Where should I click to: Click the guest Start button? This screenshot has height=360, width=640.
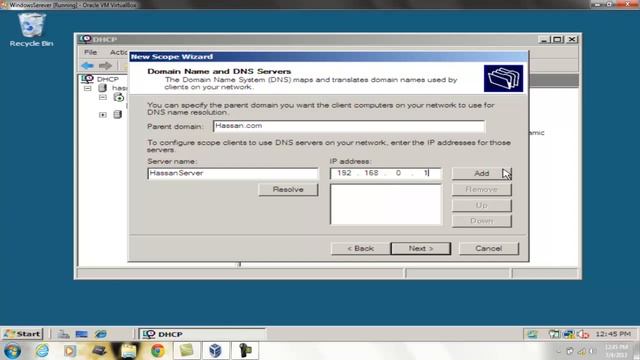(22, 334)
